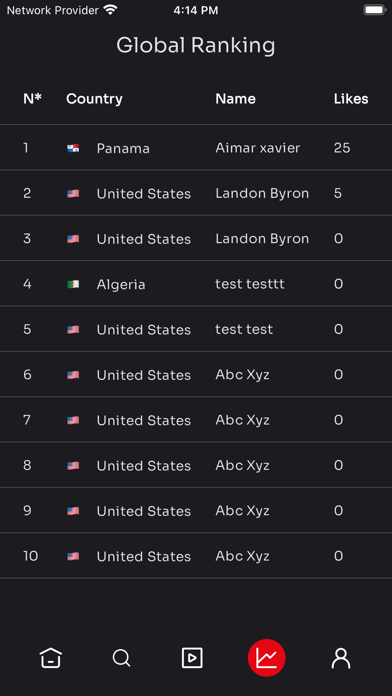Tap the rank 10 Abc Xyz row
Image resolution: width=392 pixels, height=696 pixels.
(196, 556)
